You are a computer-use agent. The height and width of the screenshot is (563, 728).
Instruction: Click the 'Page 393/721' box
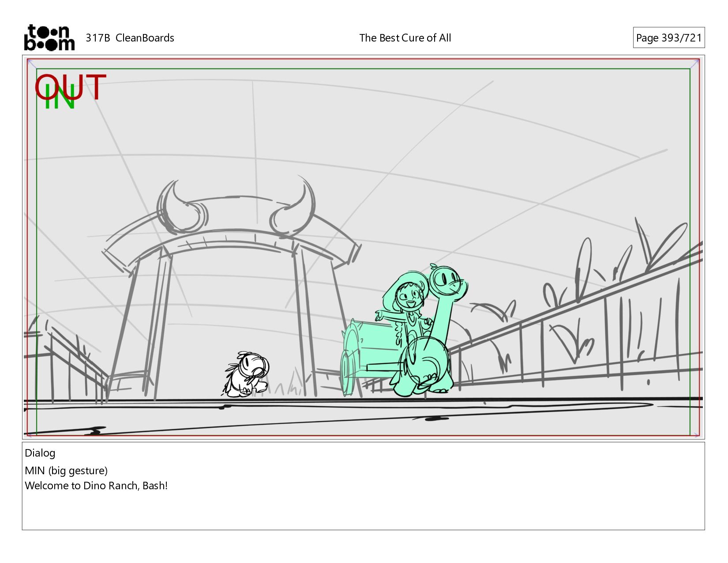pos(668,38)
